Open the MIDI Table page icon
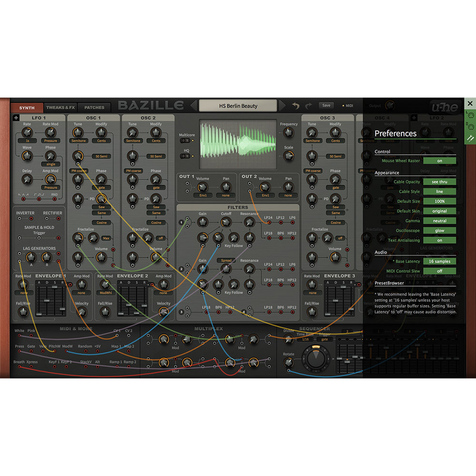 tap(470, 126)
